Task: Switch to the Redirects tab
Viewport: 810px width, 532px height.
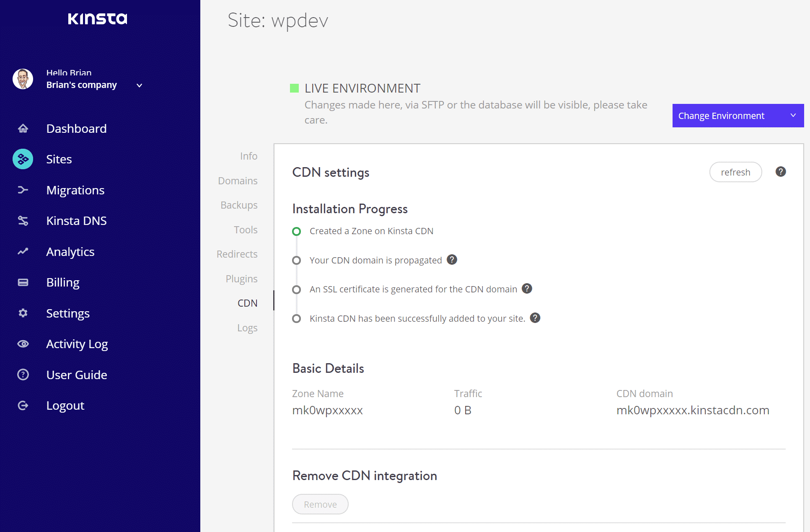Action: pos(237,254)
